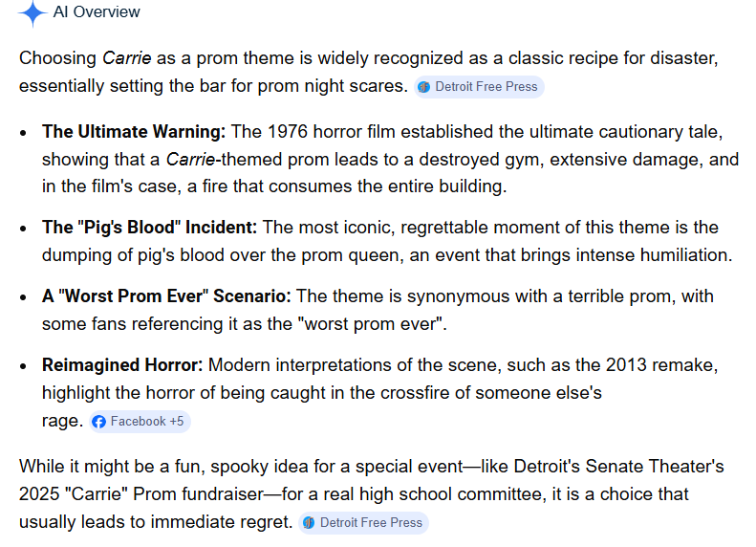Click the globe icon beside "prom night scares" source

(x=424, y=87)
